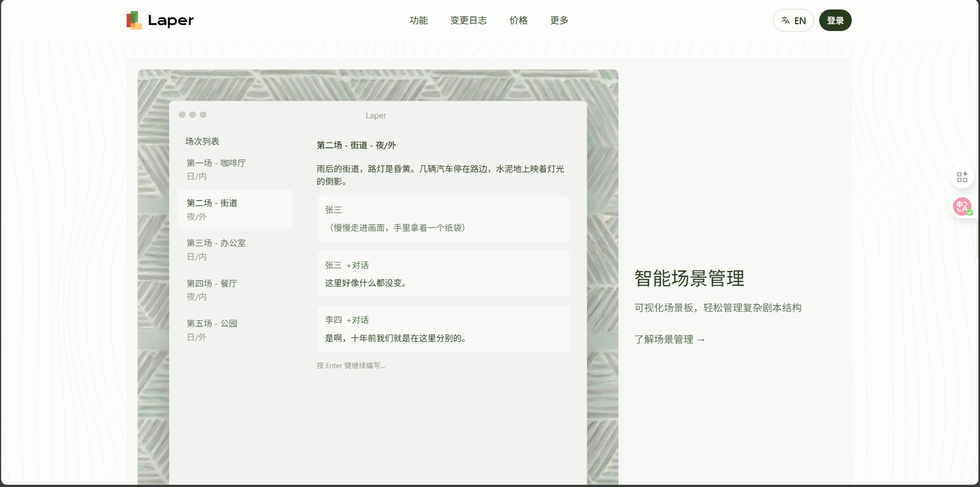The width and height of the screenshot is (980, 487).
Task: Click the 登录 button
Action: point(835,21)
